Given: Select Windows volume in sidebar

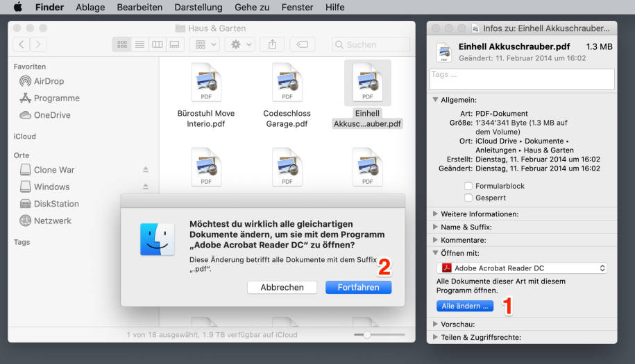Looking at the screenshot, I should [x=44, y=187].
